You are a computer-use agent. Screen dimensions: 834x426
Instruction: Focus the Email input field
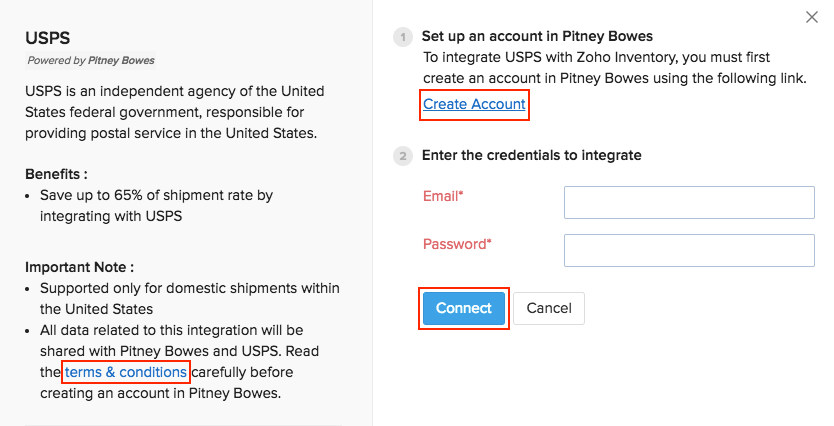click(689, 202)
